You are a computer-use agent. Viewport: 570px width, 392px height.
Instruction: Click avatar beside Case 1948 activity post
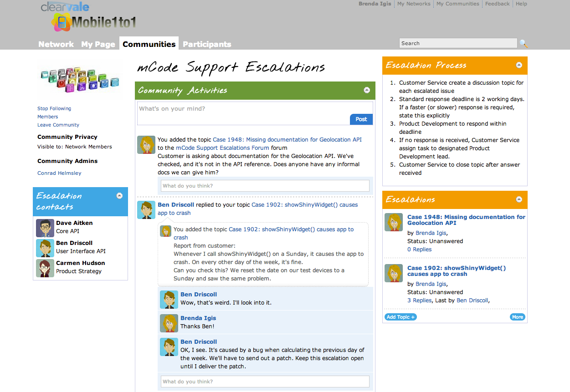pyautogui.click(x=146, y=145)
